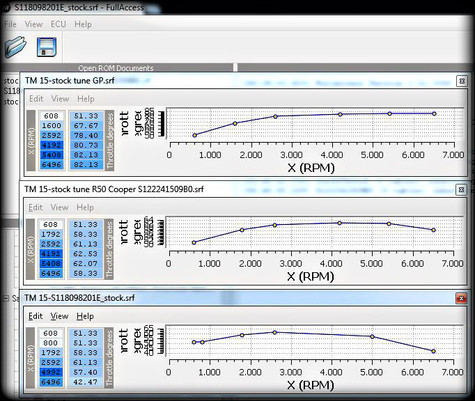Click the 4192 RPM graph point in GP chart
The image size is (475, 401).
click(340, 114)
